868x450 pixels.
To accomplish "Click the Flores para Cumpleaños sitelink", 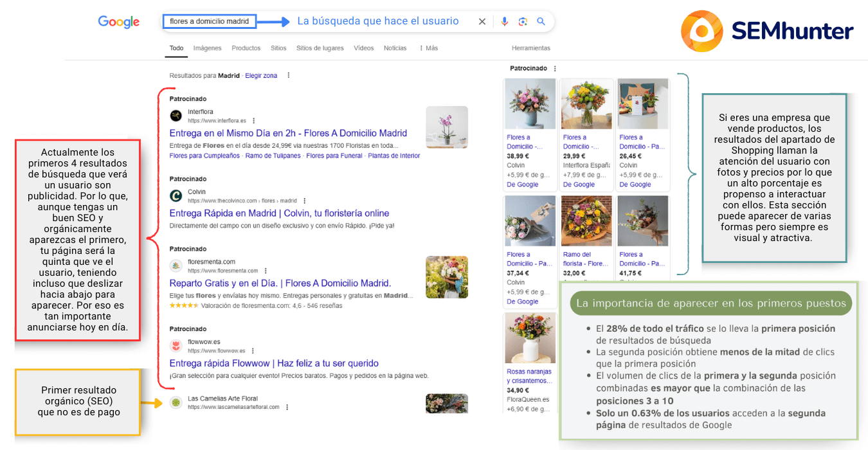I will pyautogui.click(x=204, y=156).
